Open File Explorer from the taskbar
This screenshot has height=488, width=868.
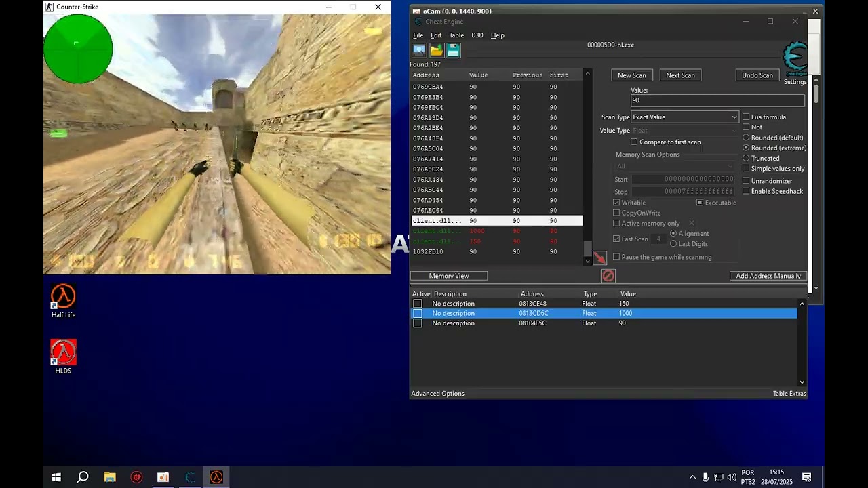pyautogui.click(x=110, y=477)
